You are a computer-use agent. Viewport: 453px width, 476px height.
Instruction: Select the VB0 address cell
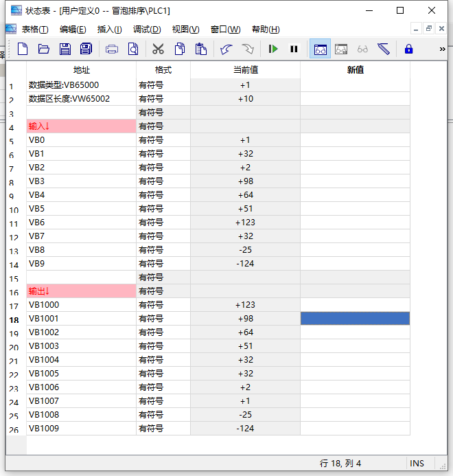81,140
